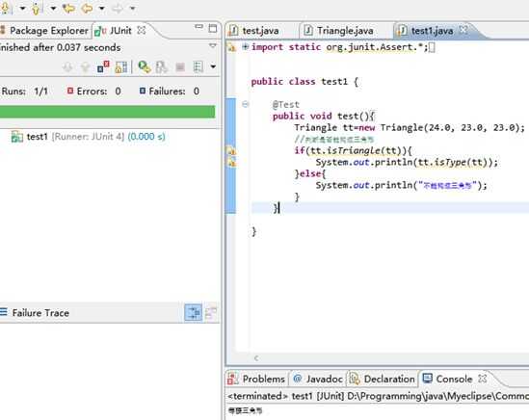
Task: Click Rerun Failed Tests First icon
Action: [162, 66]
